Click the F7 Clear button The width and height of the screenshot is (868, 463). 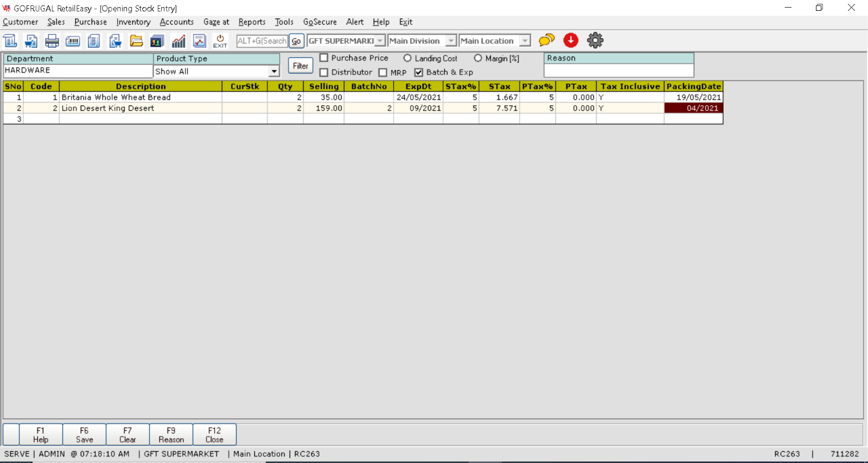[127, 435]
